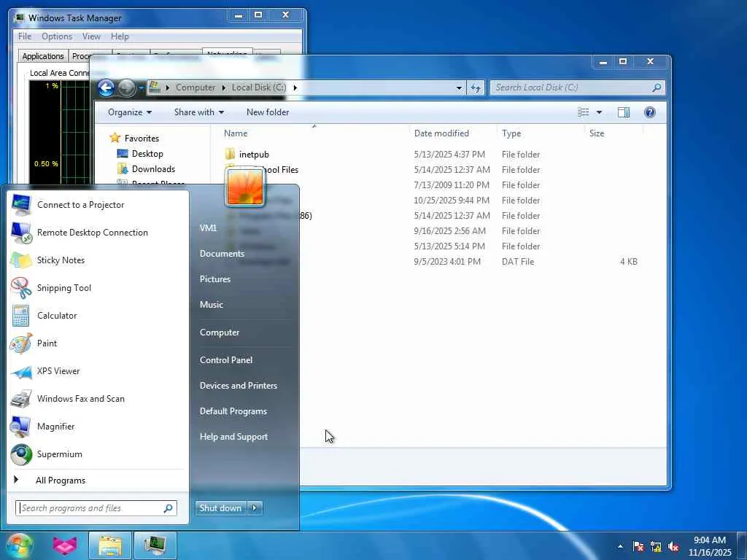Image resolution: width=747 pixels, height=560 pixels.
Task: Open Desktop under Favorites
Action: [147, 154]
